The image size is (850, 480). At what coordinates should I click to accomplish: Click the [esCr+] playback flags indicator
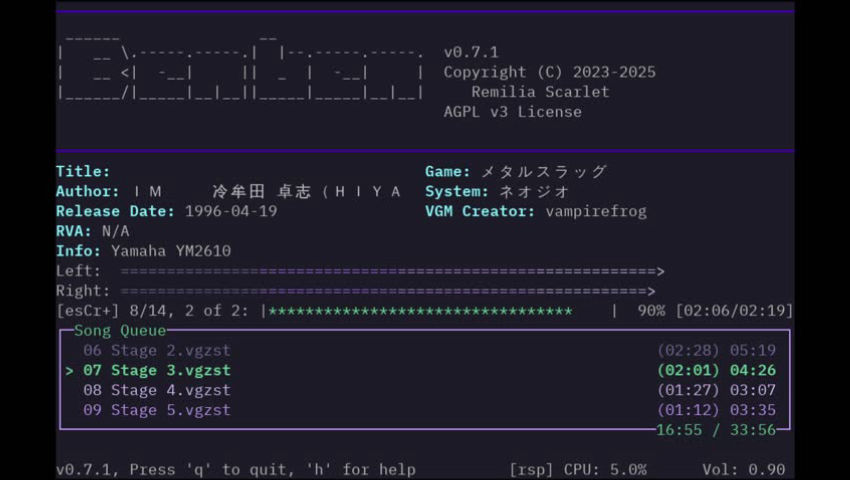coord(88,311)
